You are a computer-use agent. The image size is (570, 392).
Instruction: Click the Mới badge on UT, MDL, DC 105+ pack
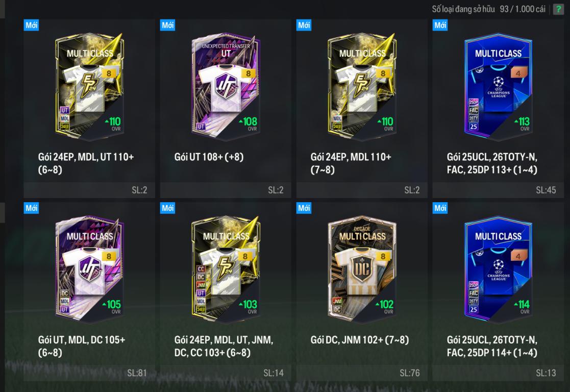pos(31,208)
